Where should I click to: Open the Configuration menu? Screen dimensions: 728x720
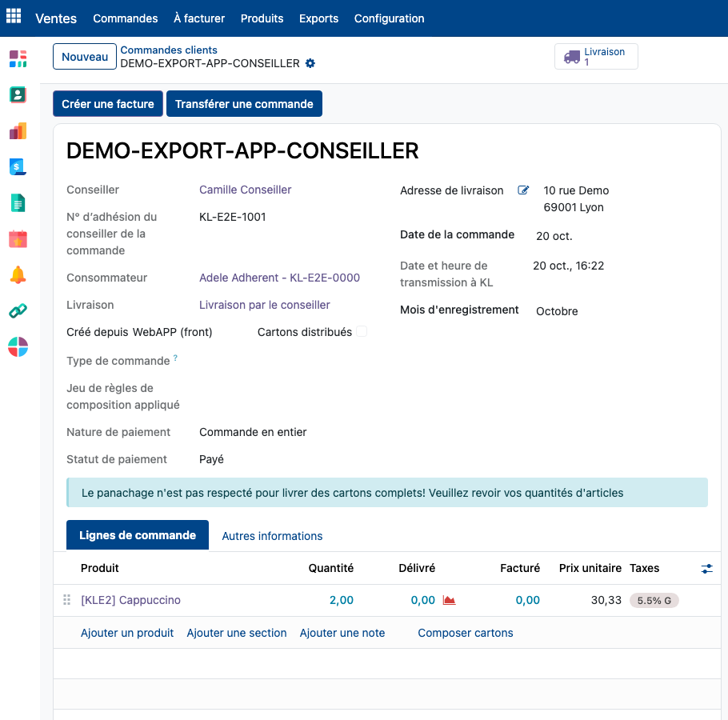coord(389,18)
